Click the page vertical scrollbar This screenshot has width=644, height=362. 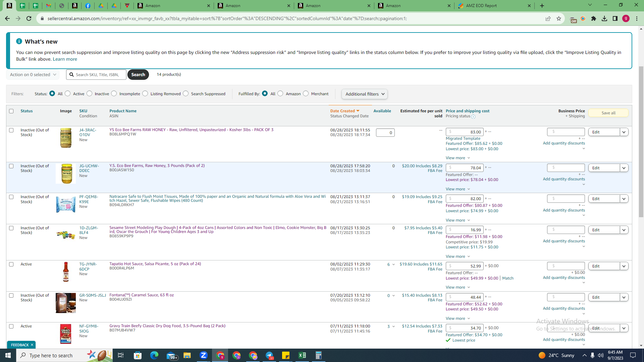(x=641, y=141)
